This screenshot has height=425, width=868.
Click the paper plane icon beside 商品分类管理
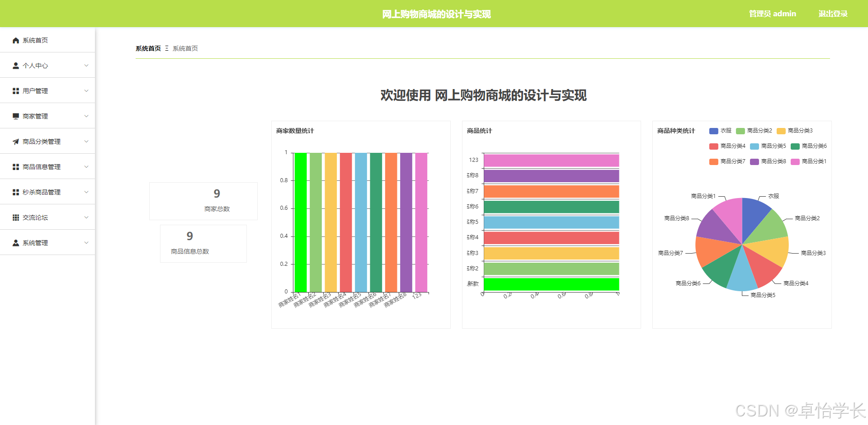(x=16, y=142)
